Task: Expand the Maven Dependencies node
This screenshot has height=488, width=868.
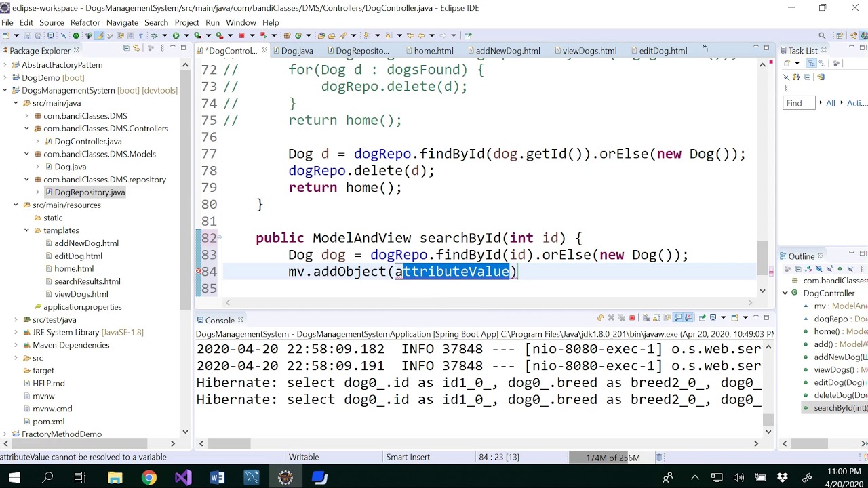Action: click(16, 345)
